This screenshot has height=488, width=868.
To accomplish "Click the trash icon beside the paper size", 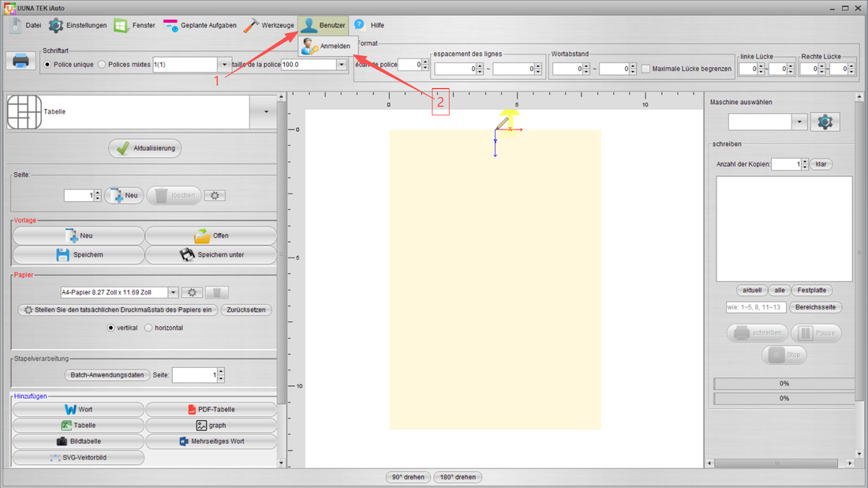I will 216,292.
